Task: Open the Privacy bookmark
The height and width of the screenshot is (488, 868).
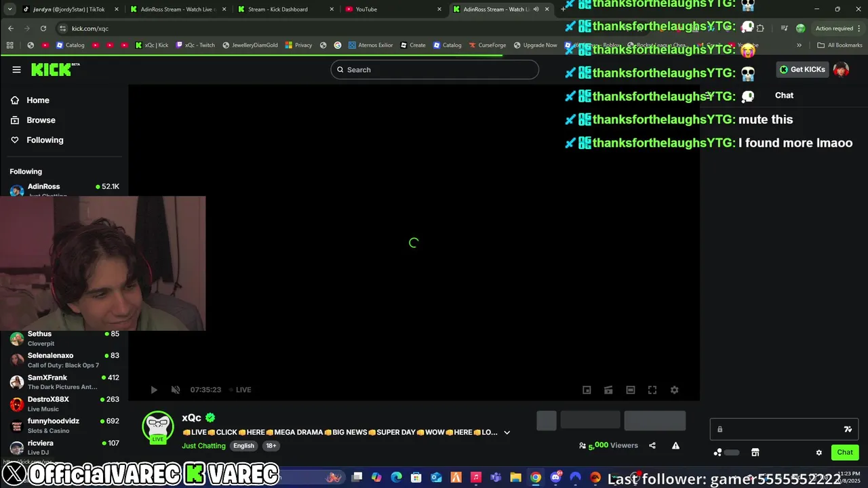Action: coord(298,45)
